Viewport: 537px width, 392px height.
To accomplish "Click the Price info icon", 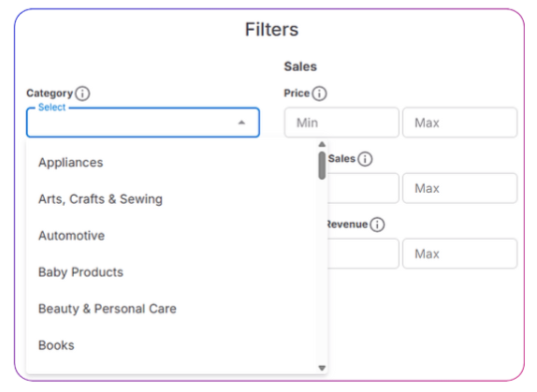I will [x=319, y=94].
